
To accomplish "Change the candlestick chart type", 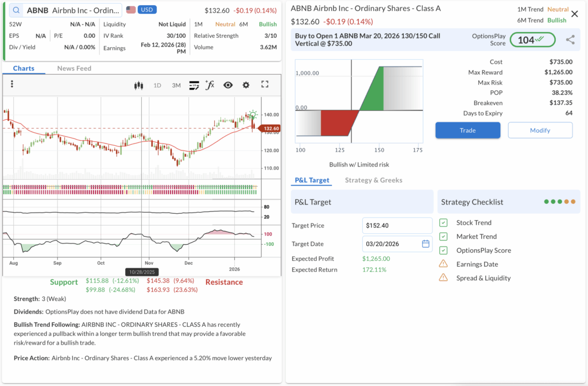I will [x=138, y=85].
